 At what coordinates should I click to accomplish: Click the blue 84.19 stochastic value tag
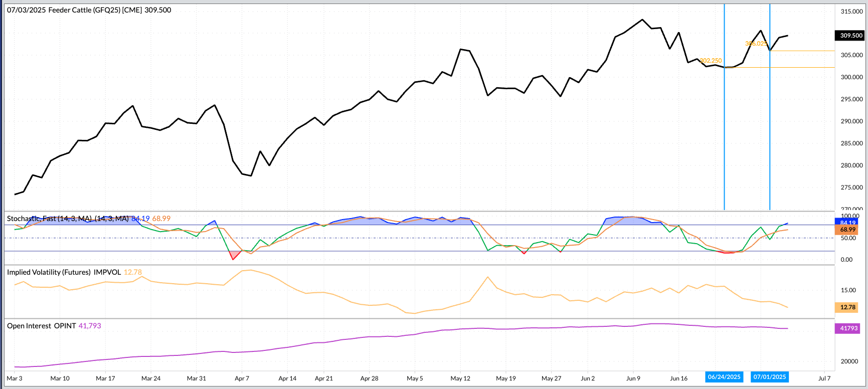coord(847,222)
